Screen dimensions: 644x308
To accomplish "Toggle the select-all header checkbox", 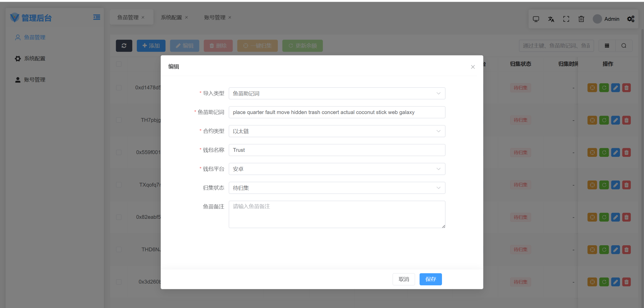I will 119,64.
